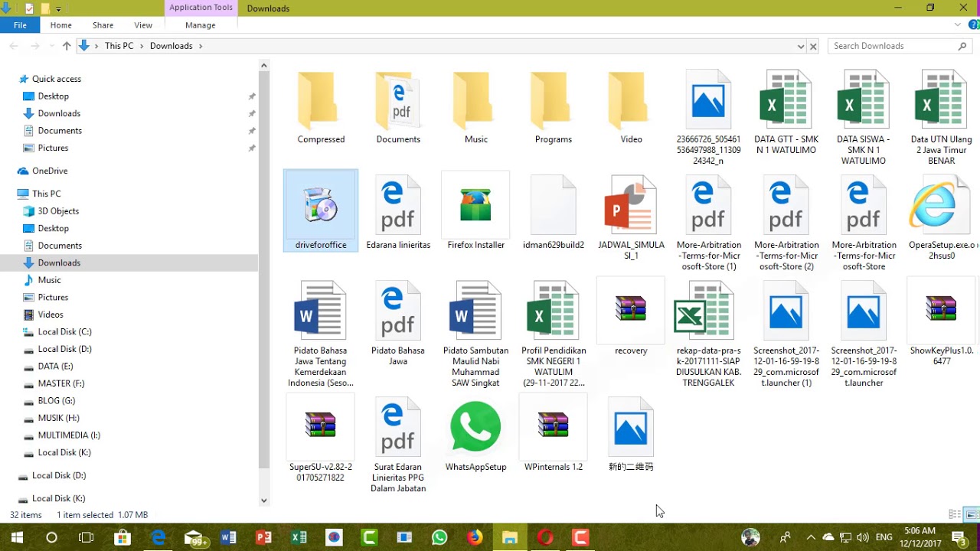Image resolution: width=980 pixels, height=551 pixels.
Task: Select the Pidato Bahasa Jawa PDF
Action: click(x=398, y=323)
